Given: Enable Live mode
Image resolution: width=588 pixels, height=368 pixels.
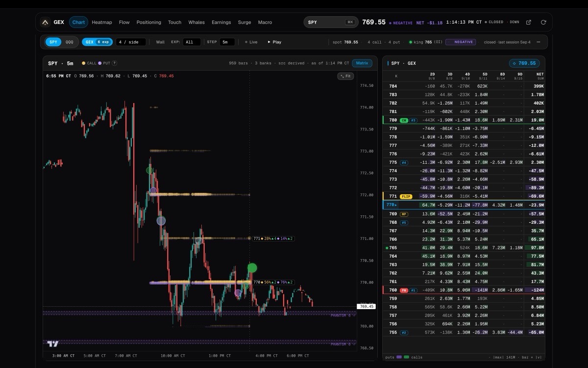Looking at the screenshot, I should click(x=251, y=42).
